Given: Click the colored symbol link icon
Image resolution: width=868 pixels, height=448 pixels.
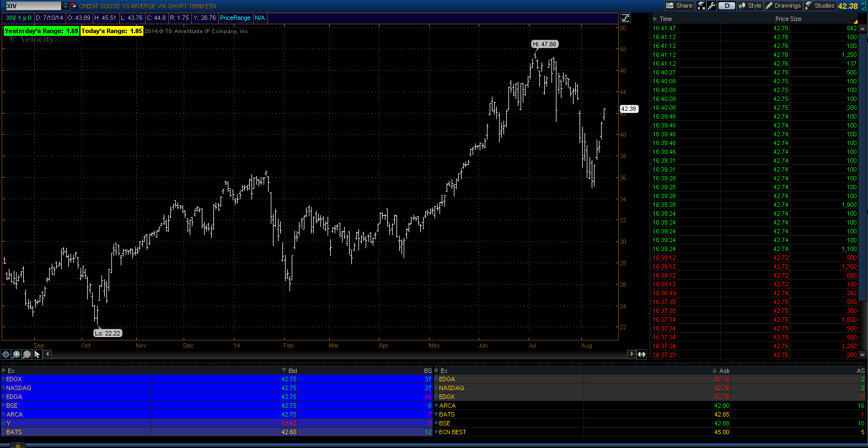Looking at the screenshot, I should pos(74,6).
